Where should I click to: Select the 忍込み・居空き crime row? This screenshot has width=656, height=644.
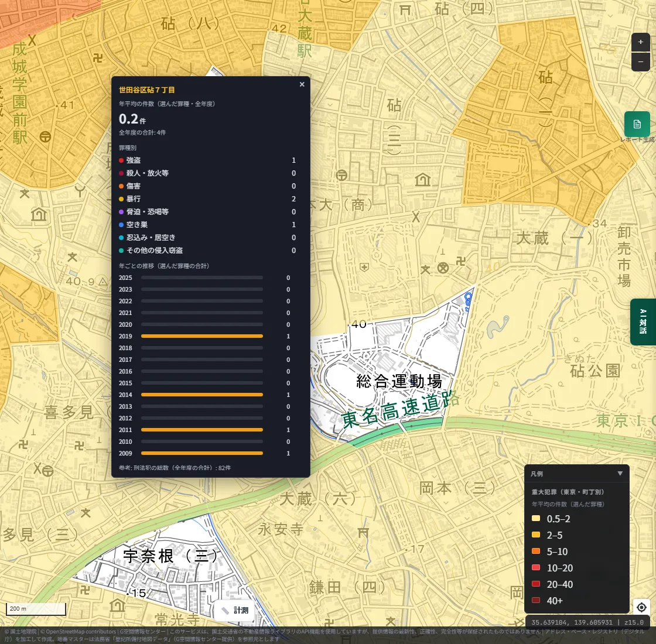[207, 238]
